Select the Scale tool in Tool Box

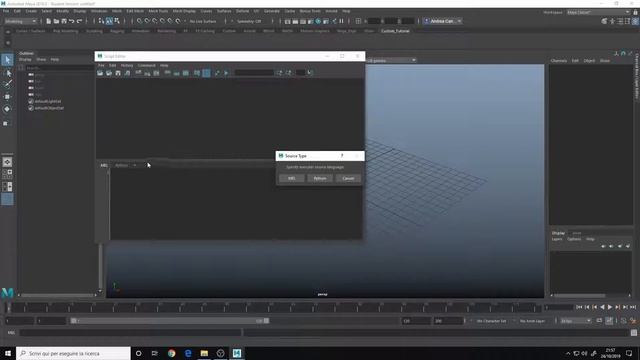pos(6,123)
